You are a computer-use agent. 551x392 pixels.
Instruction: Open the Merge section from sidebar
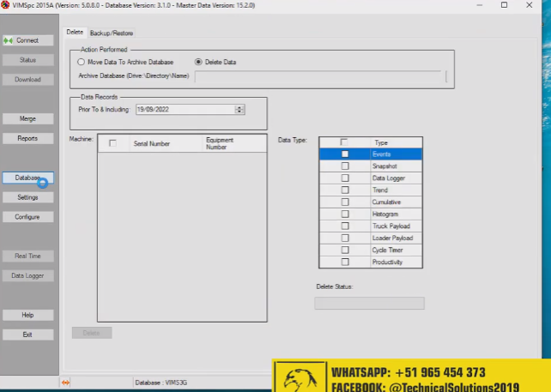coord(27,118)
